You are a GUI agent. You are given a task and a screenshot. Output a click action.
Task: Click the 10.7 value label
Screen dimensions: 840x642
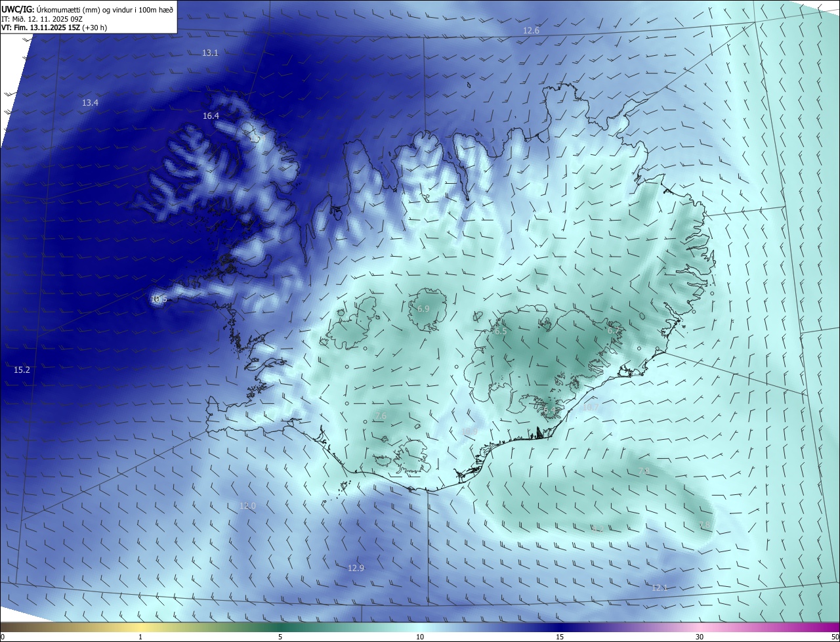[590, 407]
